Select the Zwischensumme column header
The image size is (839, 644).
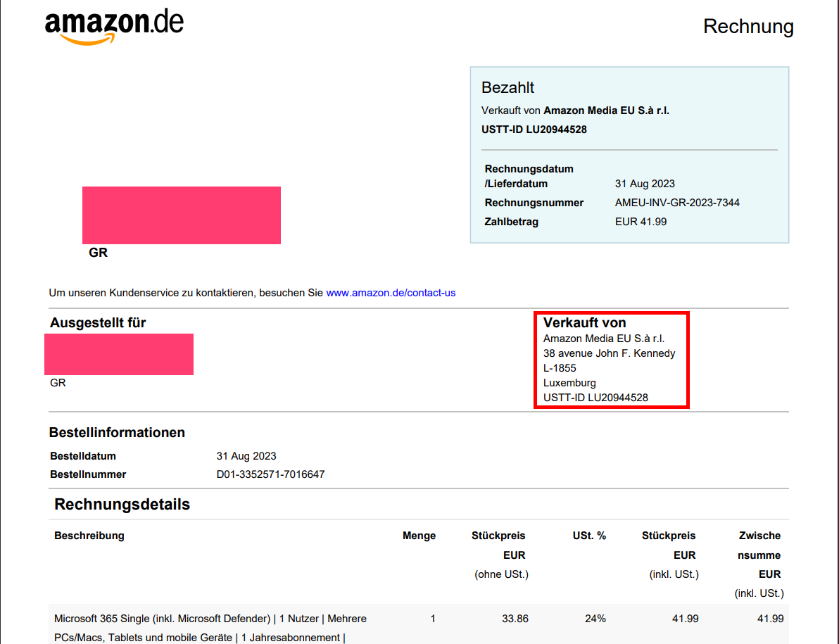pos(759,564)
